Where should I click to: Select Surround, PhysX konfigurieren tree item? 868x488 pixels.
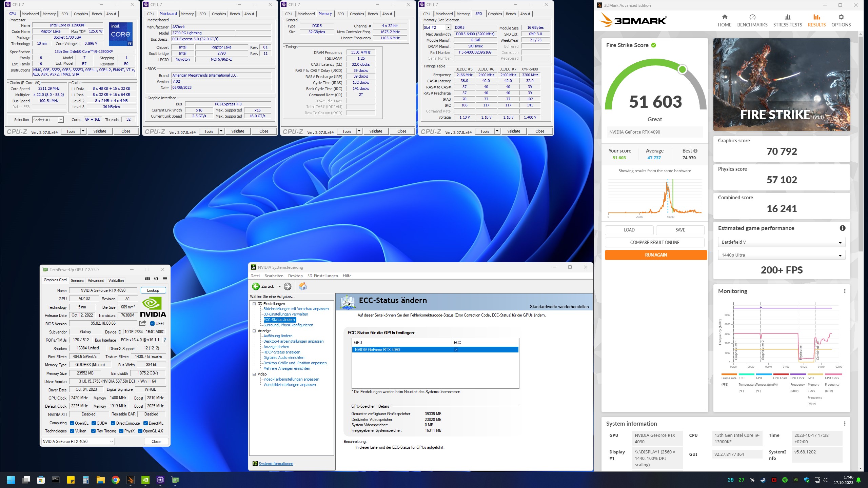[288, 325]
